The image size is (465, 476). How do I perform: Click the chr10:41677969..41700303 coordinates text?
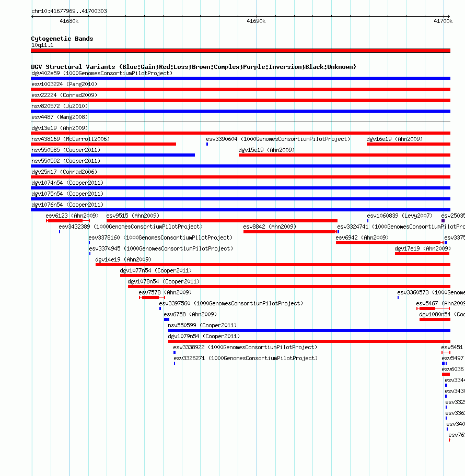click(69, 11)
